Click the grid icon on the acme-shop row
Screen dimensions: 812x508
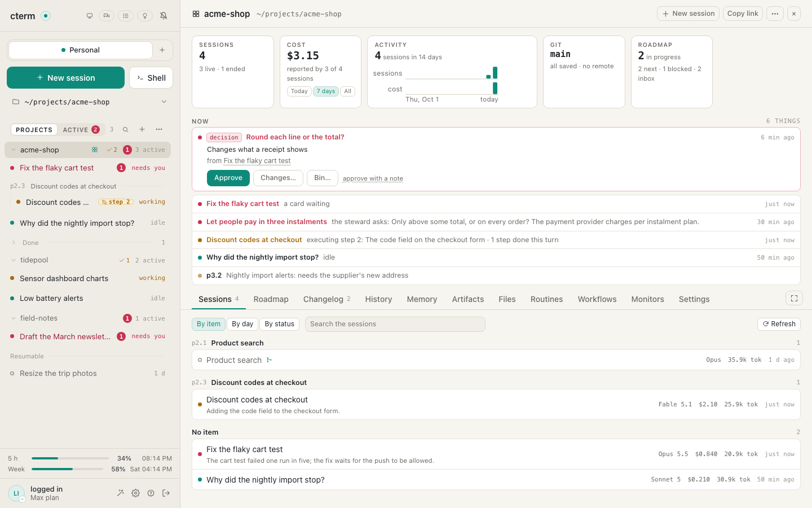pyautogui.click(x=95, y=150)
